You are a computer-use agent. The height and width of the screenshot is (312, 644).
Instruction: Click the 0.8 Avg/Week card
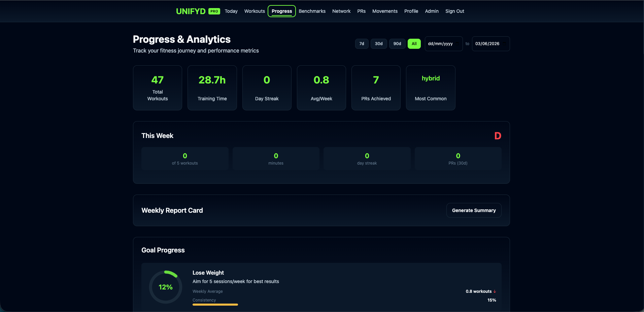pyautogui.click(x=321, y=88)
